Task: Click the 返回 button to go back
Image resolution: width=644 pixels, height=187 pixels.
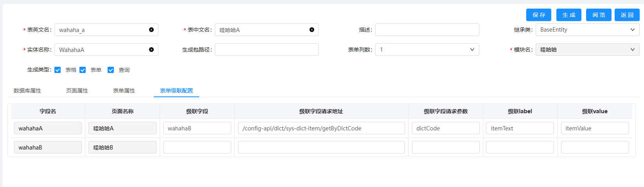Action: coord(627,15)
